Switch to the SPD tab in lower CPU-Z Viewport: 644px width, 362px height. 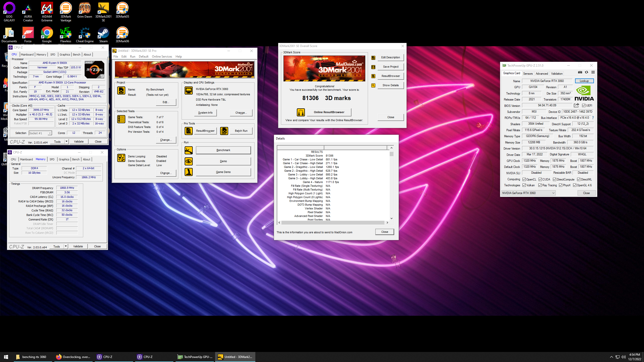click(52, 159)
